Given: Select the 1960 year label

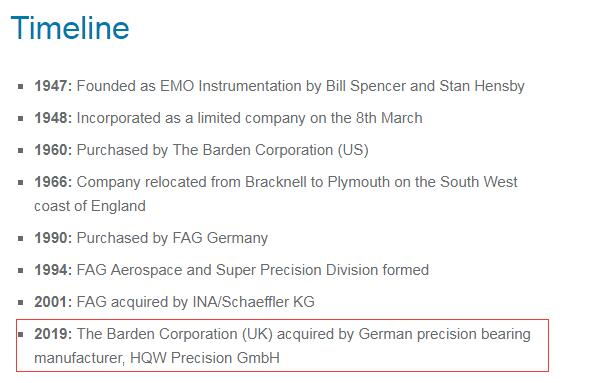Looking at the screenshot, I should (53, 150).
